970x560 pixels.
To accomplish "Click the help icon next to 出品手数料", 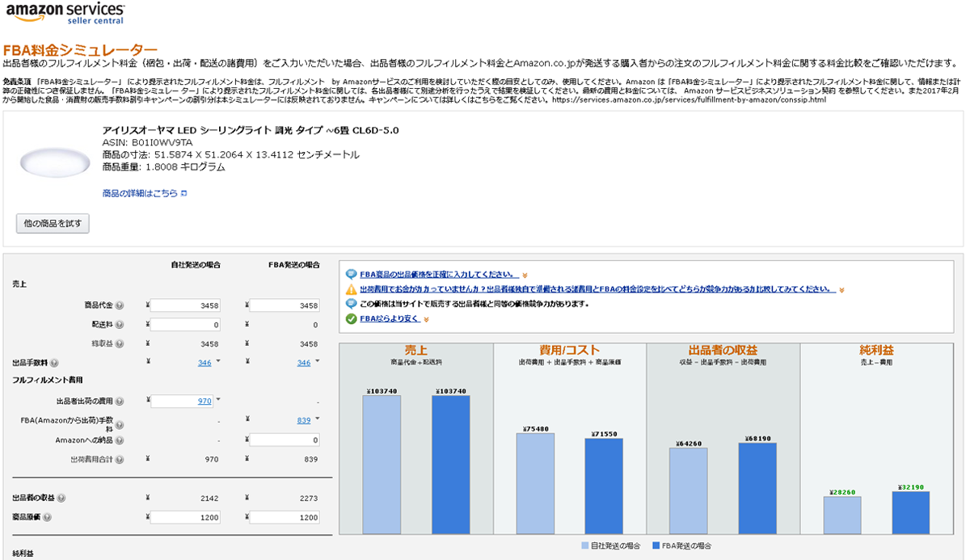I will (x=54, y=363).
